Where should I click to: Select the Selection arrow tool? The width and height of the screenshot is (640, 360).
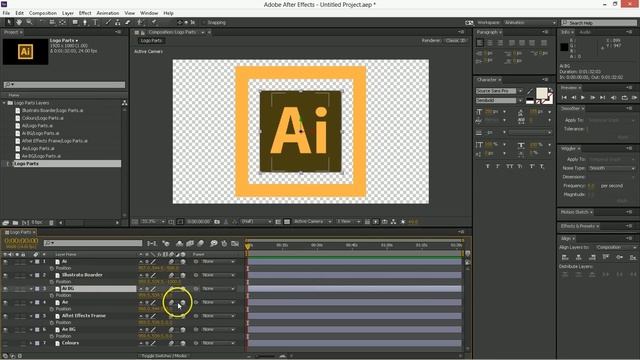[9, 22]
